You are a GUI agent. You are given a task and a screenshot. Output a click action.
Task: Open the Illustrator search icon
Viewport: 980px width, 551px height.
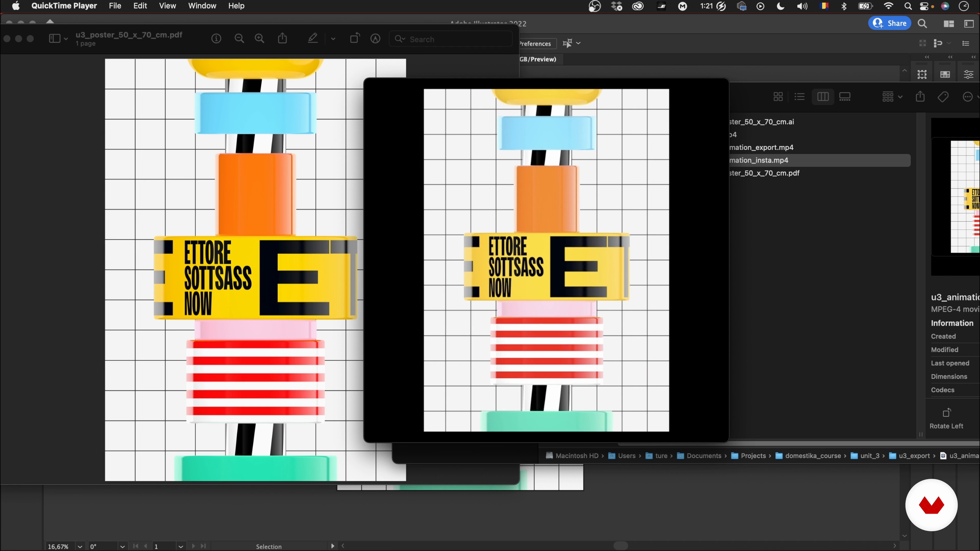[x=922, y=23]
